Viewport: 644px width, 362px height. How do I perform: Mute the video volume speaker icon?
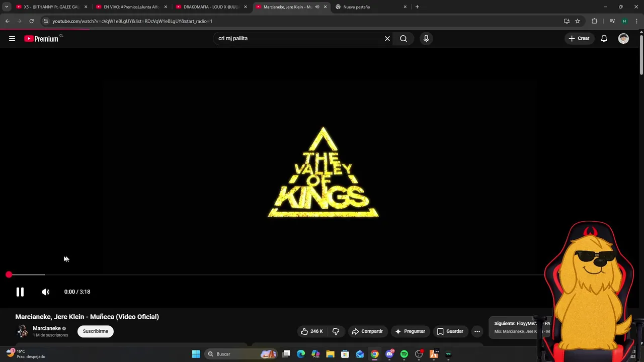point(45,292)
